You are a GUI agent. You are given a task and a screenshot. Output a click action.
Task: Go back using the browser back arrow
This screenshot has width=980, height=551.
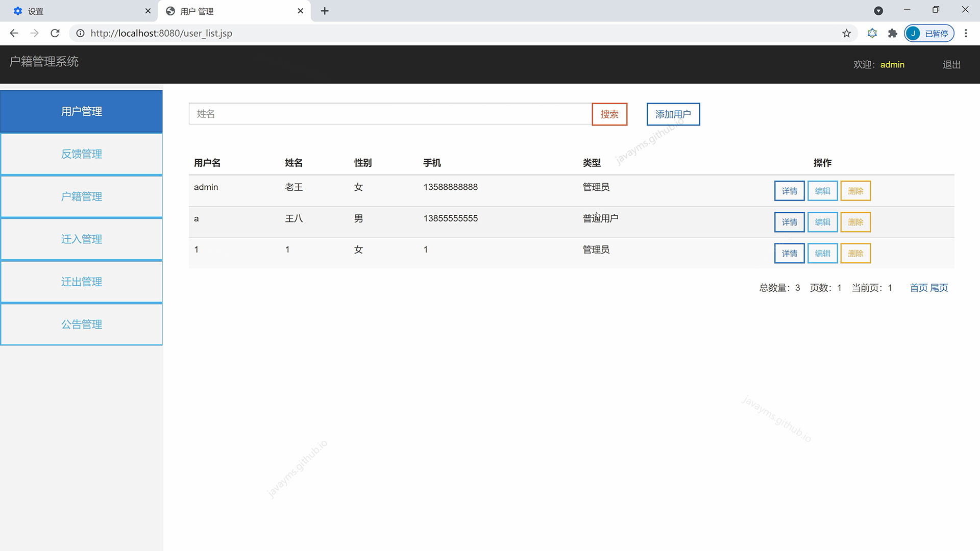click(14, 33)
